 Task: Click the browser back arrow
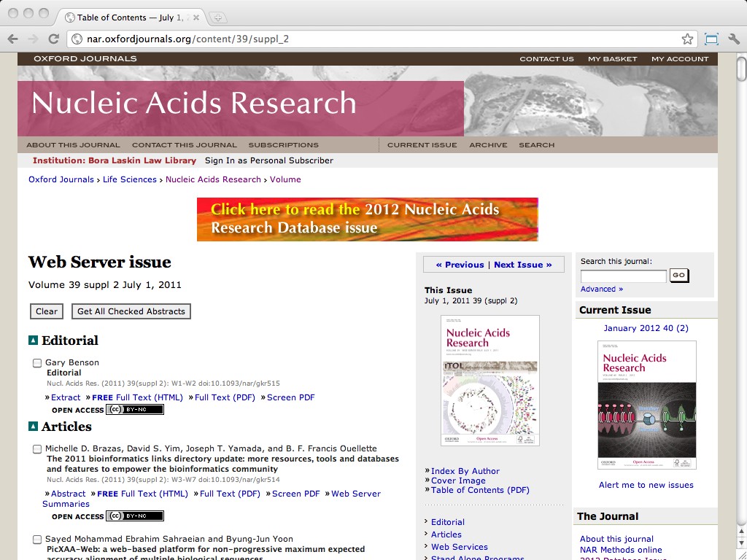click(13, 39)
